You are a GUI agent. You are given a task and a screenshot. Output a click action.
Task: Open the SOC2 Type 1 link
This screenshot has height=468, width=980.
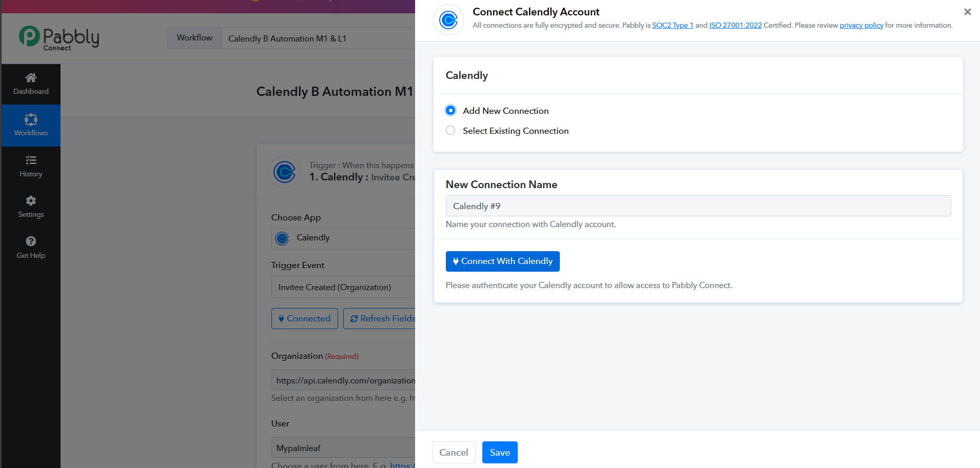673,25
